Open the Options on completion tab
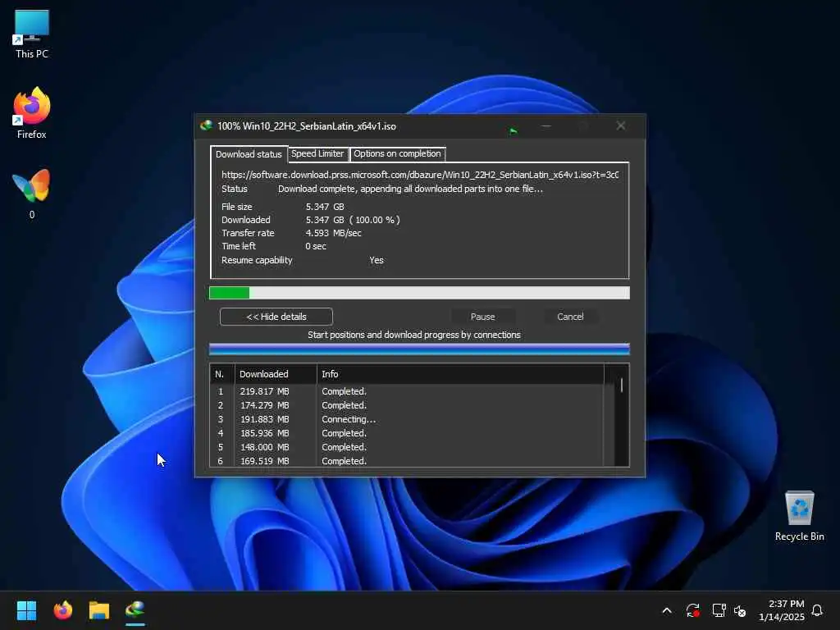Image resolution: width=840 pixels, height=630 pixels. point(397,153)
